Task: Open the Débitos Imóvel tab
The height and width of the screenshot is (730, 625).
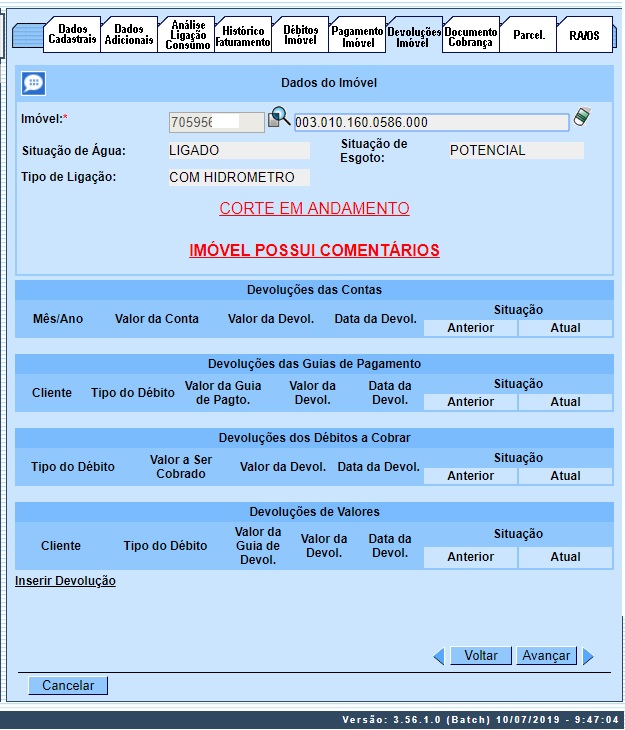Action: pos(301,34)
